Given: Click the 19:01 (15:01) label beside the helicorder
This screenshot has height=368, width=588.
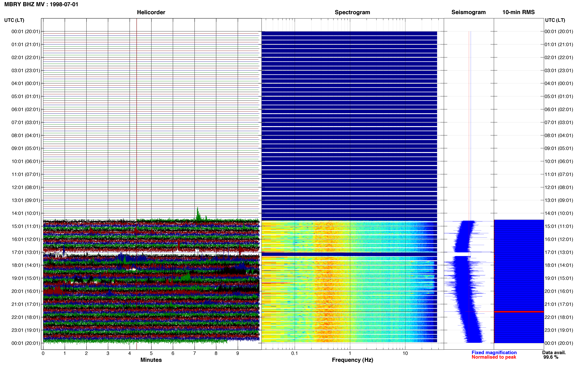Looking at the screenshot, I should point(26,278).
